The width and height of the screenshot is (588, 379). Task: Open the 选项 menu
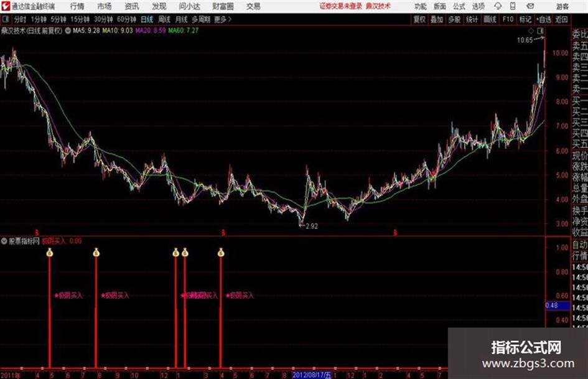[x=478, y=6]
